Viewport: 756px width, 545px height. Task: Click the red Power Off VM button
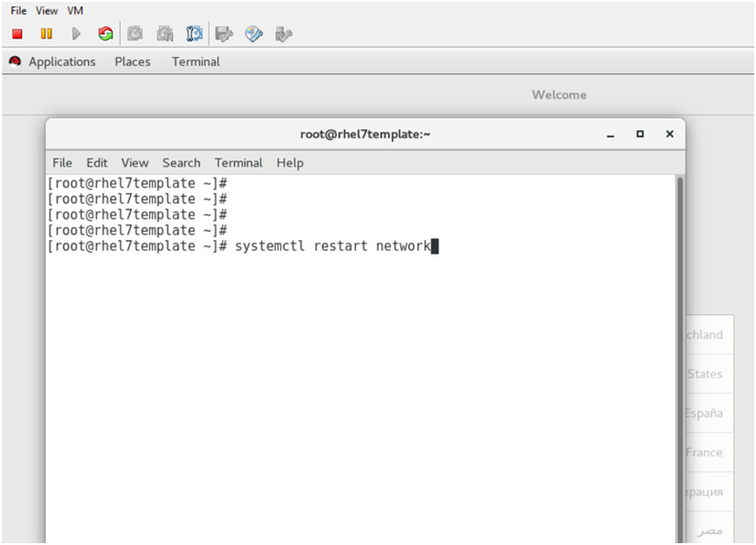17,34
